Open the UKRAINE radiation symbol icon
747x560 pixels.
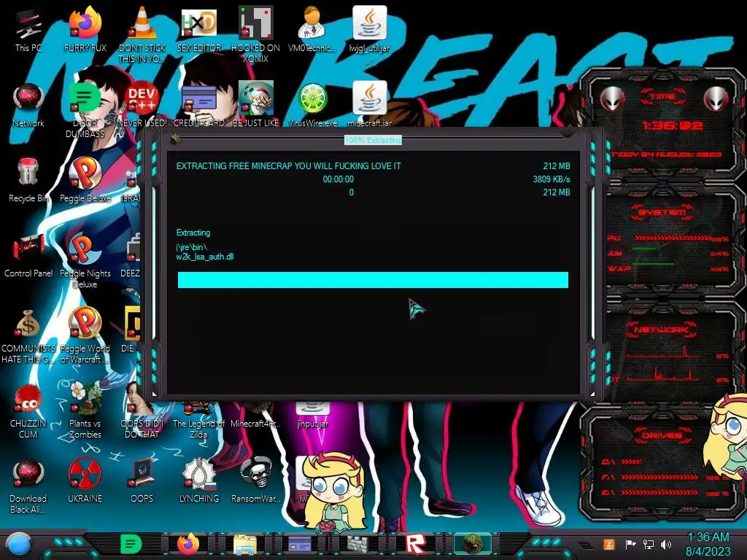tap(85, 481)
